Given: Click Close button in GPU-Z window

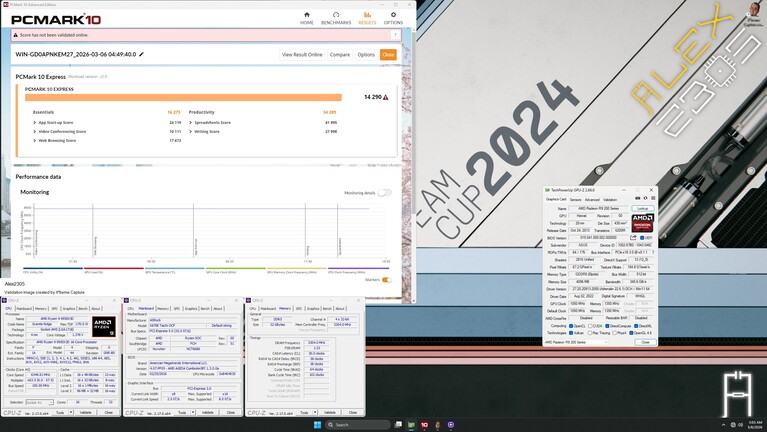Looking at the screenshot, I should coord(645,342).
